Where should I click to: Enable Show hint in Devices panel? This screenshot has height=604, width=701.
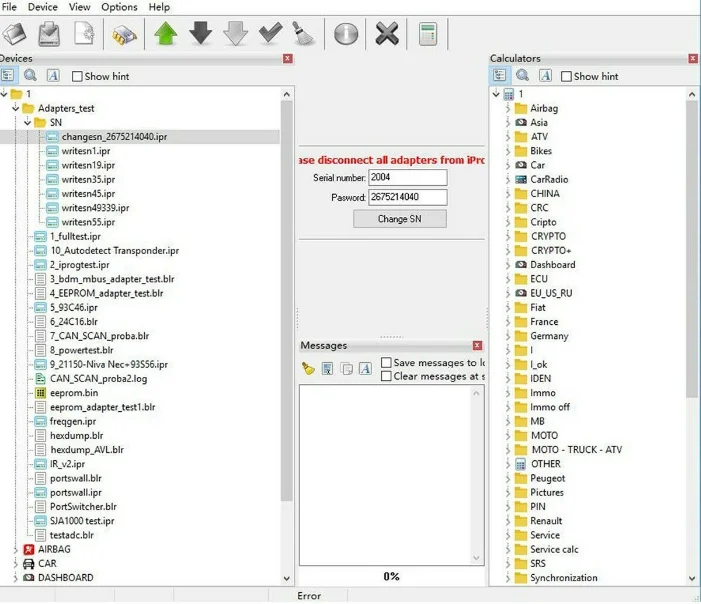77,76
